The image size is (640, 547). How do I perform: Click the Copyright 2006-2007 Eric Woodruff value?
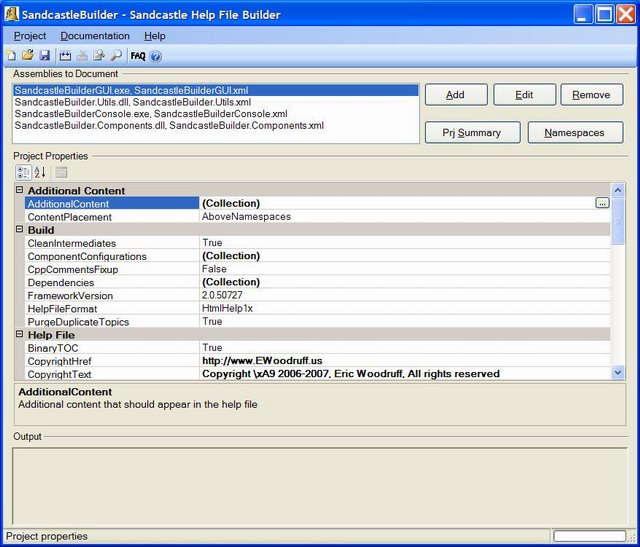click(x=351, y=374)
